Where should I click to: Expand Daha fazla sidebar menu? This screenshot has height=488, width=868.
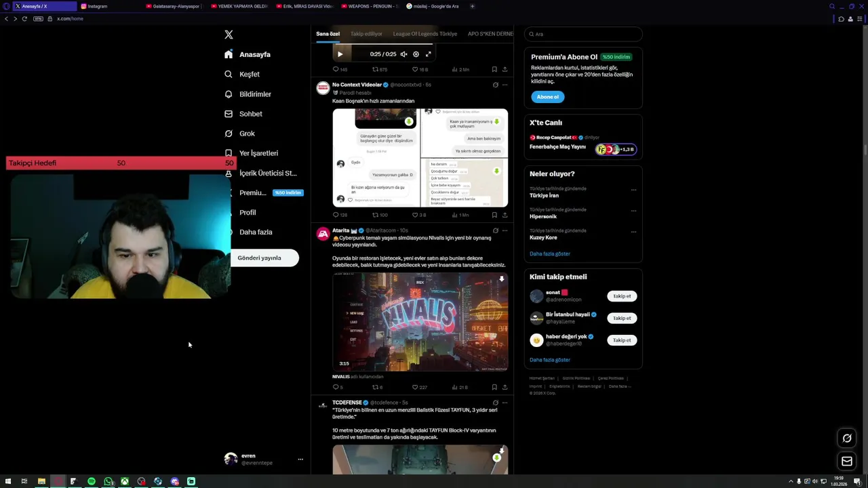click(255, 232)
